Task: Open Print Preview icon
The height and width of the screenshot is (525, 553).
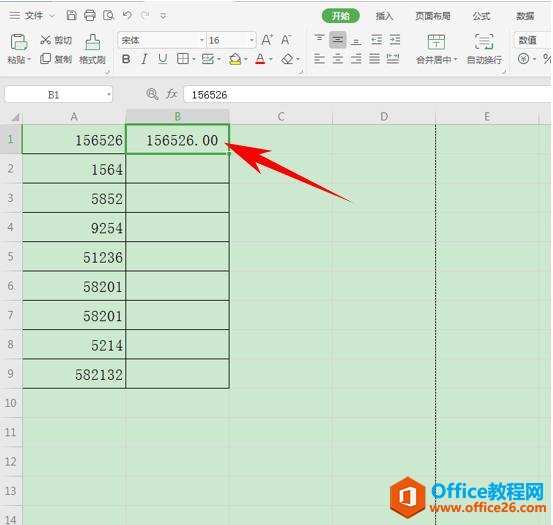Action: (109, 16)
